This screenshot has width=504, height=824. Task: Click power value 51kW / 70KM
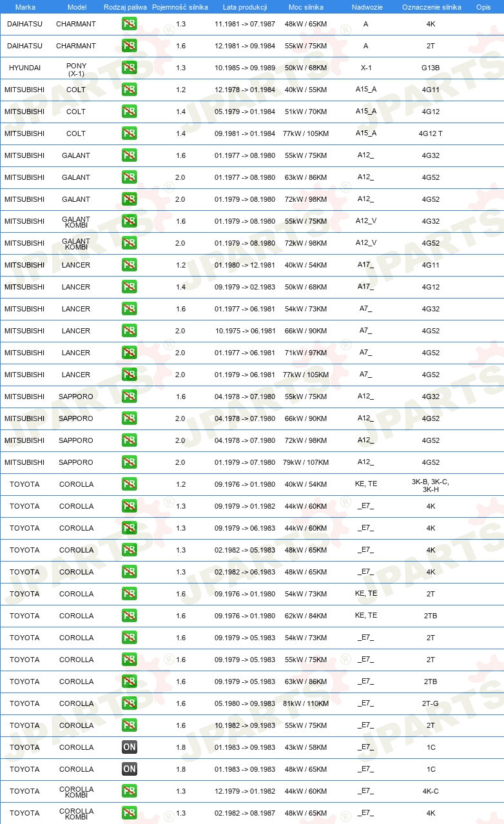tap(306, 112)
